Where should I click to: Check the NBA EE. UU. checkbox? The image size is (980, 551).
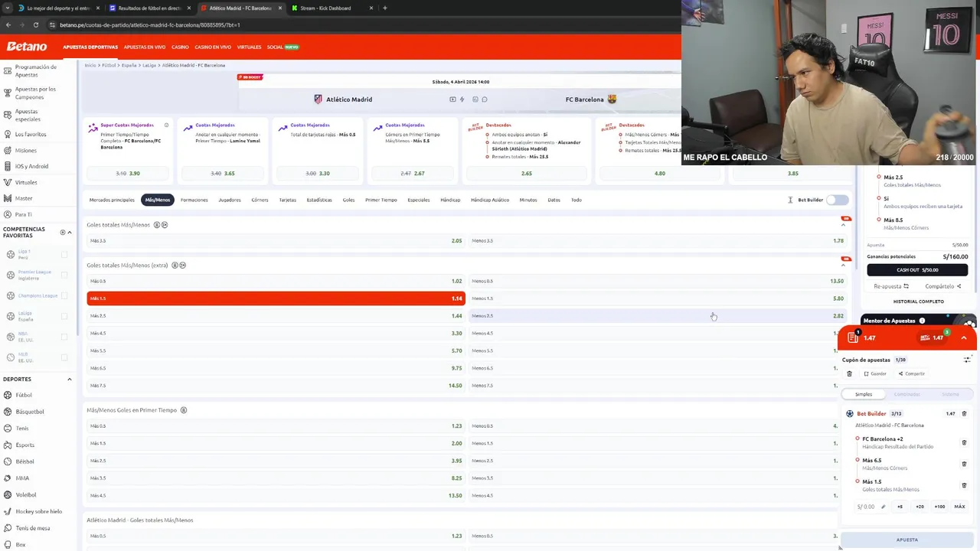tap(64, 337)
